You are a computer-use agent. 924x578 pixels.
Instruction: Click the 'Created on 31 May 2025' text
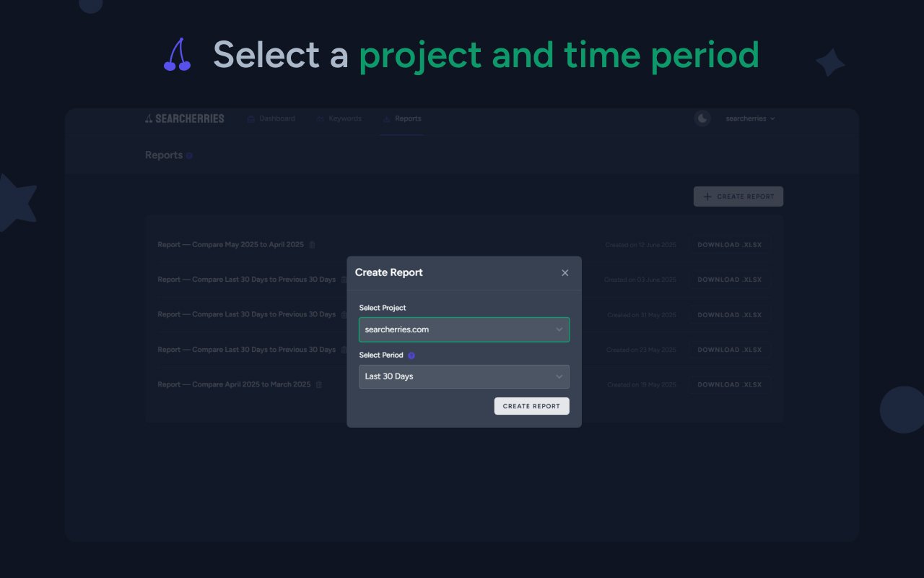[642, 315]
